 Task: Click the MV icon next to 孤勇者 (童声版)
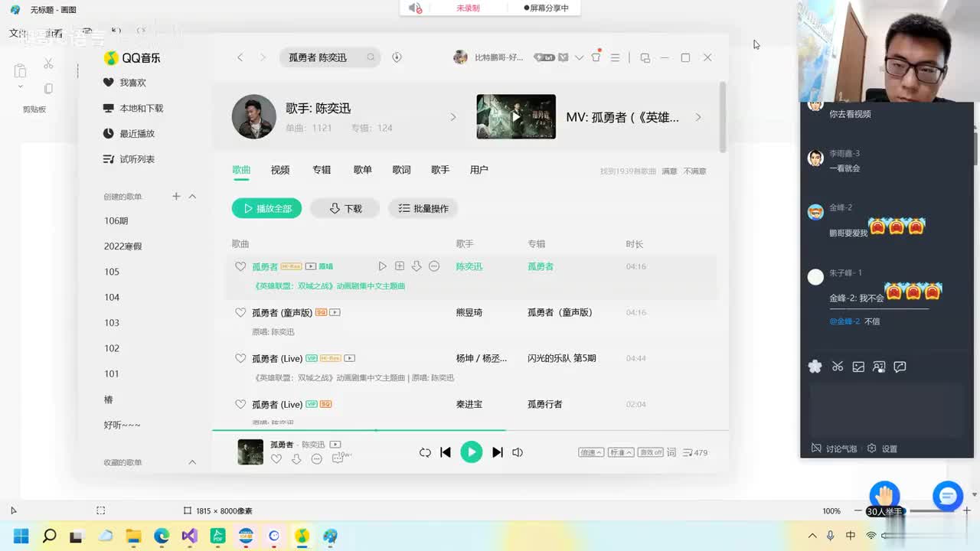point(335,312)
